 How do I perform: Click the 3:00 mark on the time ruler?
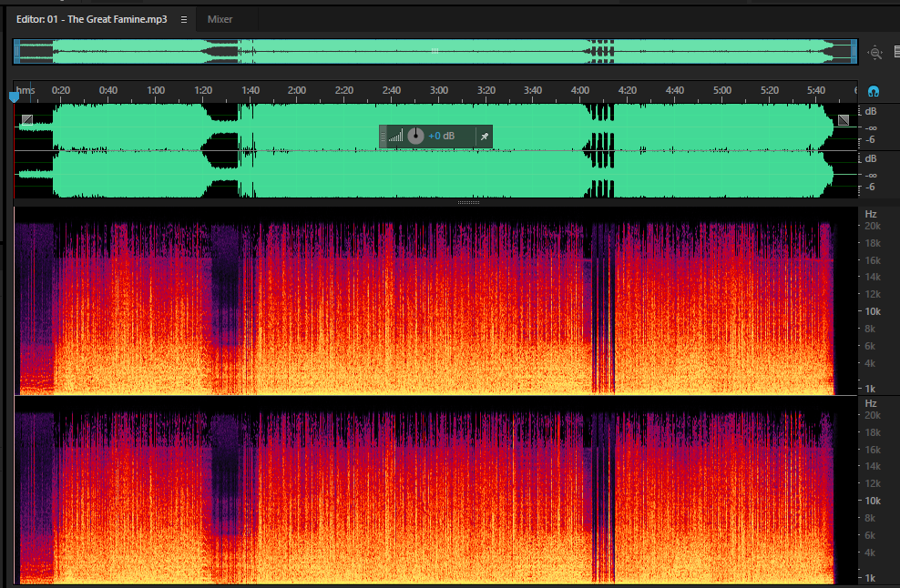pyautogui.click(x=439, y=90)
